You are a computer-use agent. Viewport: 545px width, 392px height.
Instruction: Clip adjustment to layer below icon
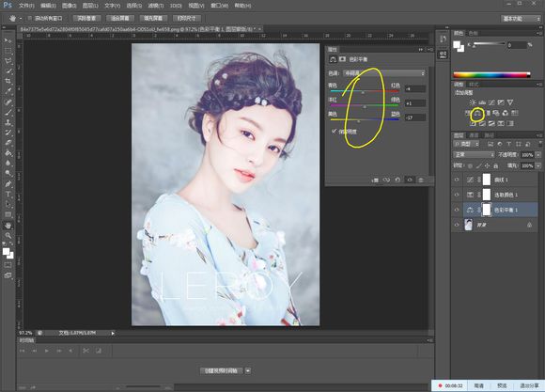[x=375, y=180]
